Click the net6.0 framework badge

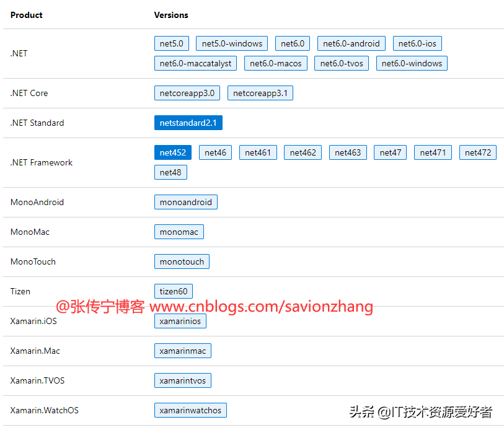293,43
